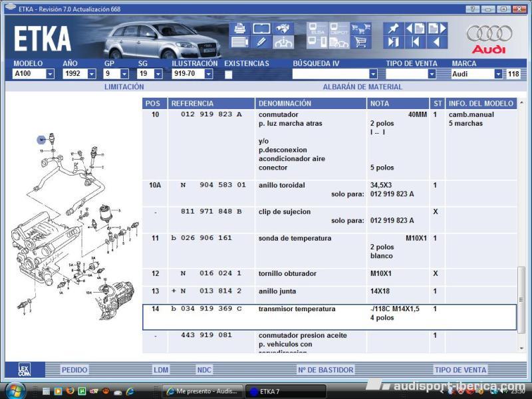This screenshot has height=399, width=532.
Task: Click the LexCom logo at bottom left
Action: [25, 370]
